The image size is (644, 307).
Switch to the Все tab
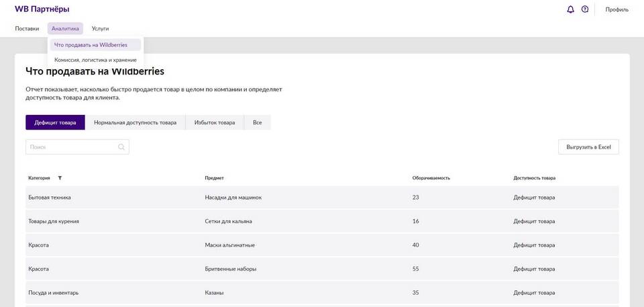point(258,123)
